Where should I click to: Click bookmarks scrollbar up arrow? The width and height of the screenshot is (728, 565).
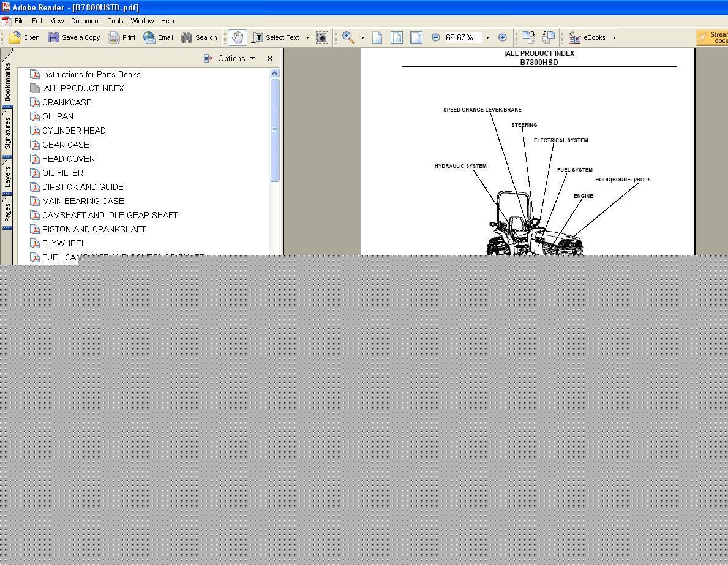[x=274, y=74]
